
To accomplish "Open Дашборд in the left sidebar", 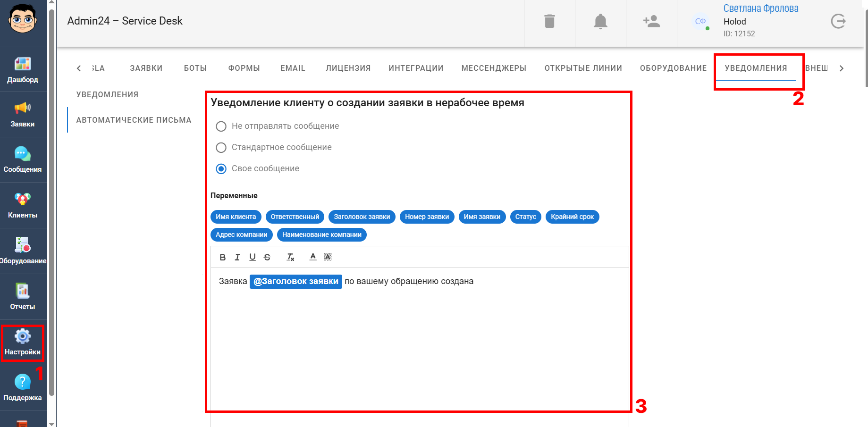I will 23,69.
